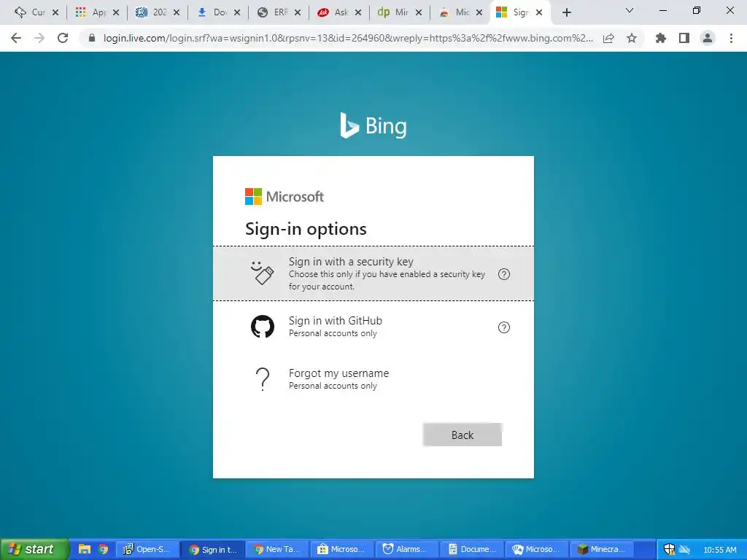Switch to Alarms taskbar window
This screenshot has width=747, height=560.
coord(407,549)
